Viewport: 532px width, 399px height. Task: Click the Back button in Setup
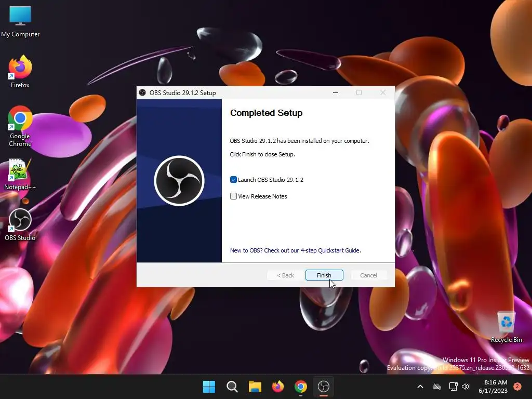pyautogui.click(x=285, y=275)
